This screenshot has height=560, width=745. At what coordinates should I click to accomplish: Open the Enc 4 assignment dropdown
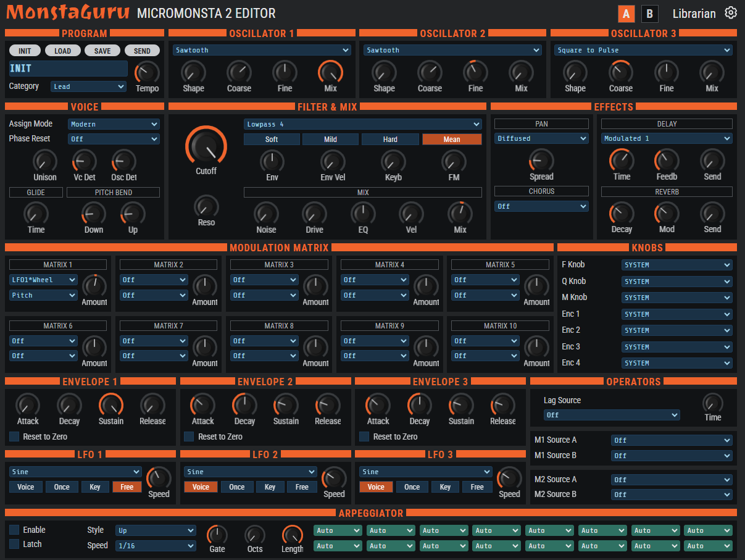tap(677, 363)
